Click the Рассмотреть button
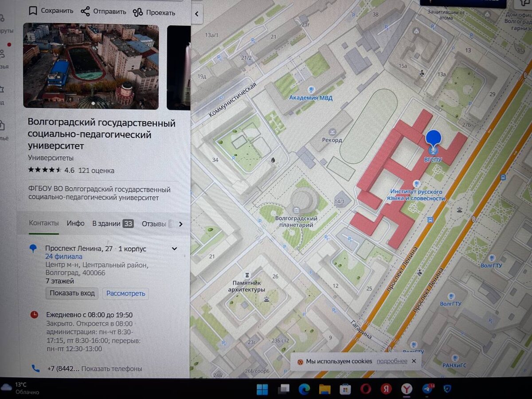Viewport: 532px width, 399px height. (x=126, y=293)
